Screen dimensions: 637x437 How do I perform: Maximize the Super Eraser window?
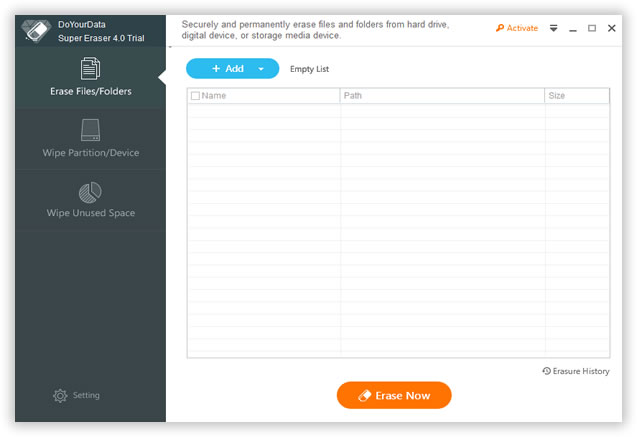(x=592, y=28)
